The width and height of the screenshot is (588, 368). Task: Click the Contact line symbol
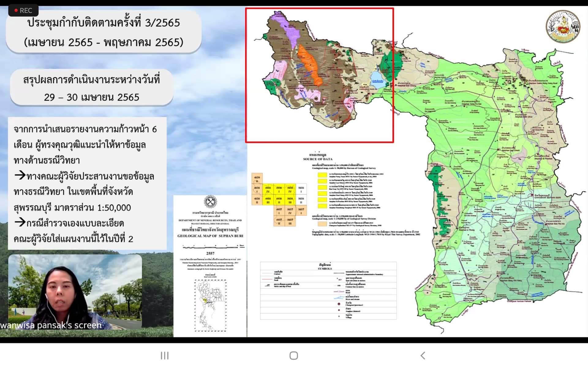[x=267, y=273]
